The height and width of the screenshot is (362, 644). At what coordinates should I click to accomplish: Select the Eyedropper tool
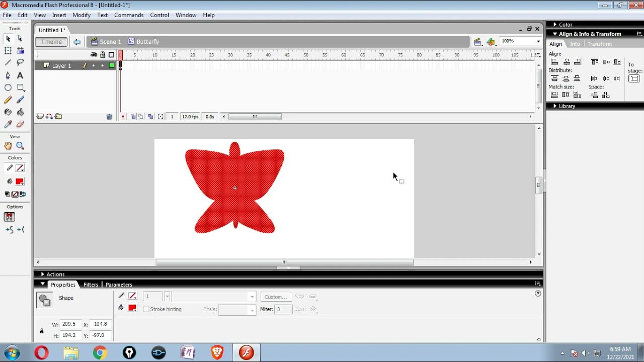pyautogui.click(x=8, y=124)
